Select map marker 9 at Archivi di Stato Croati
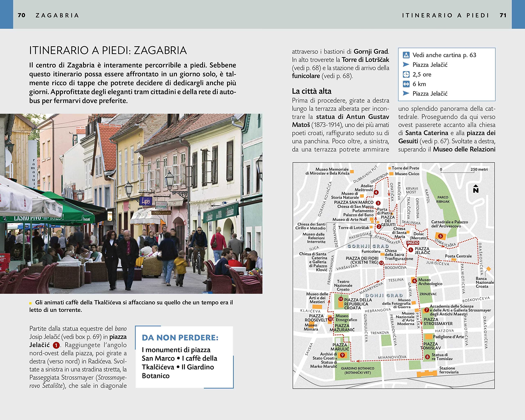Image resolution: width=525 pixels, height=420 pixels. pyautogui.click(x=342, y=355)
